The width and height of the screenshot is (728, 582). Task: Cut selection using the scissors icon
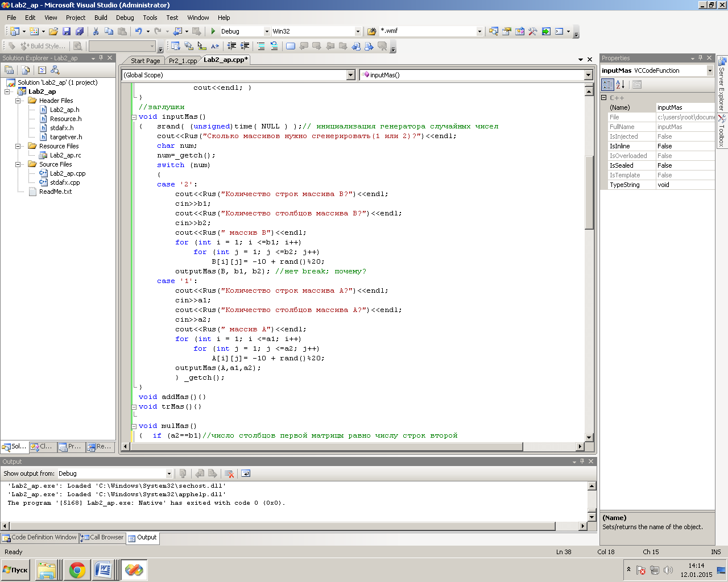(96, 31)
